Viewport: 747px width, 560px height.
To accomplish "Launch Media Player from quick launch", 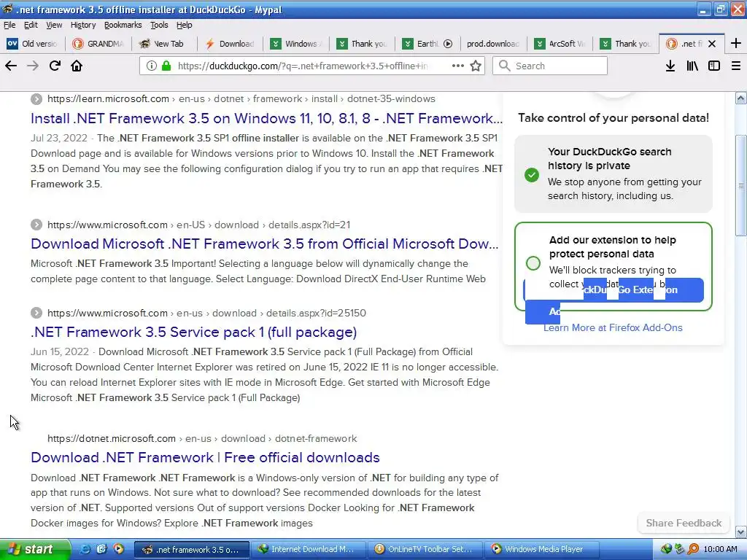I will click(118, 549).
